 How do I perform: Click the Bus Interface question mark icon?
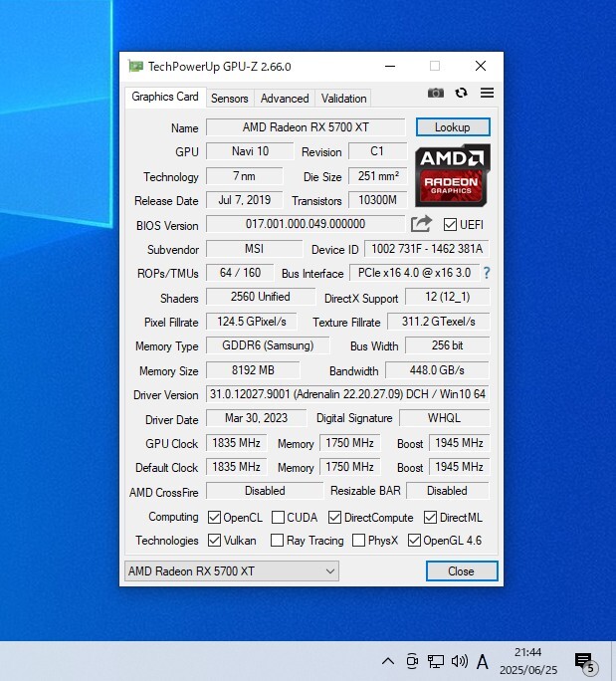pyautogui.click(x=487, y=273)
